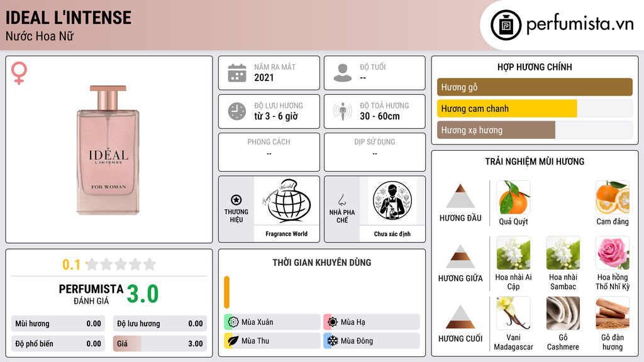The height and width of the screenshot is (362, 644).
Task: Click the clock icon beside Độ lưu hương
Action: (x=237, y=111)
